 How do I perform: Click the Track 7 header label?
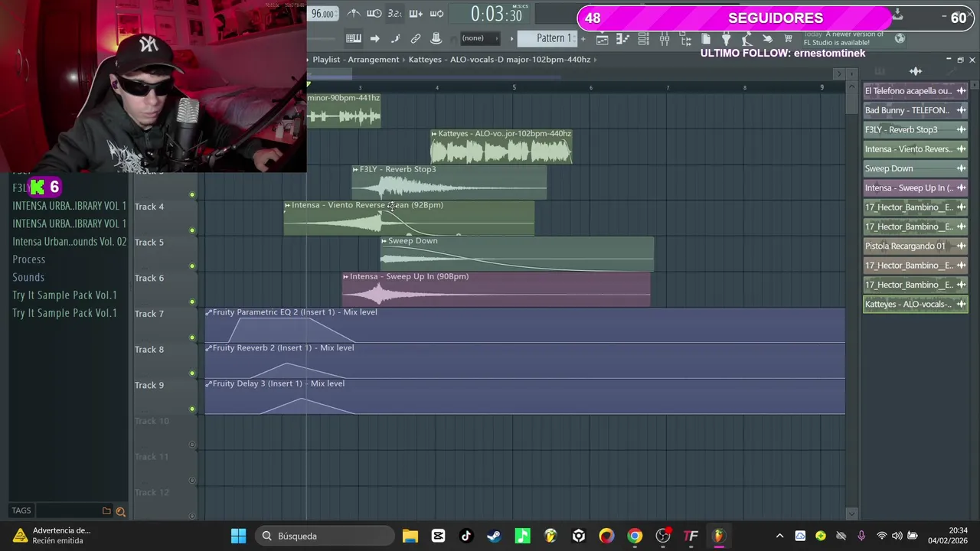149,314
